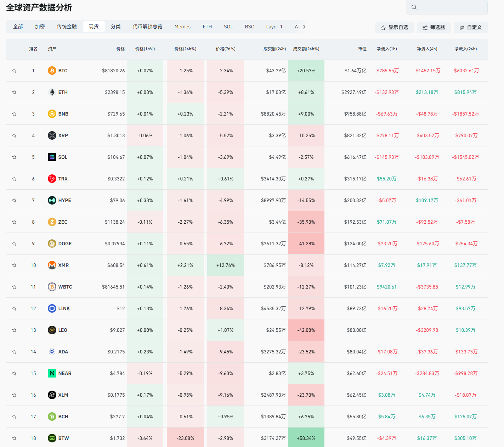Click the XMR Monero coin icon
Image resolution: width=504 pixels, height=447 pixels.
click(x=52, y=265)
